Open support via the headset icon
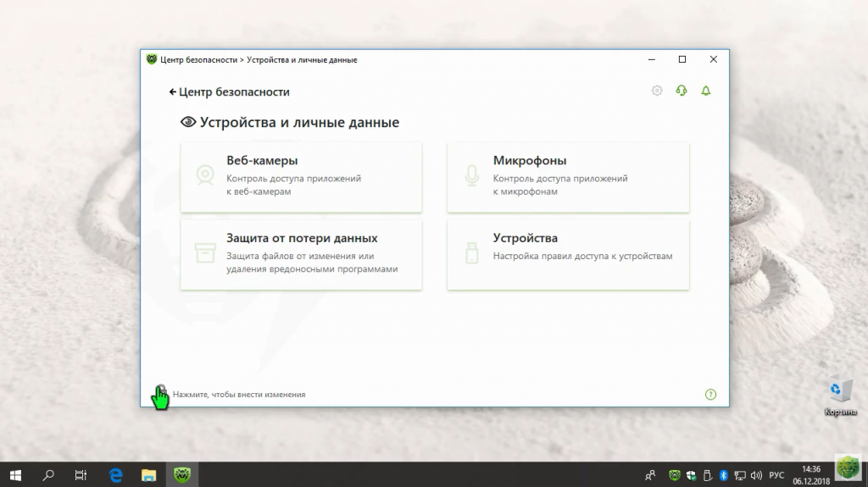868x487 pixels. tap(682, 91)
